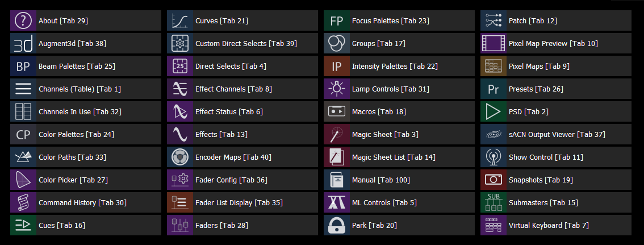Open Channels (Table) [Tab 1]
This screenshot has height=245, width=644.
pos(86,89)
